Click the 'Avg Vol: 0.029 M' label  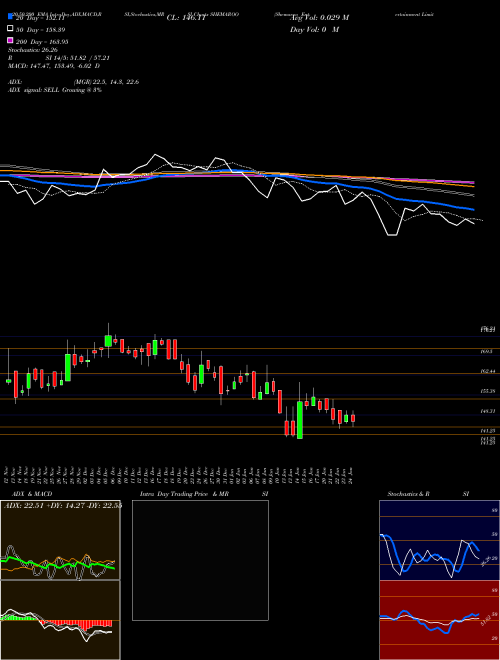(x=319, y=18)
